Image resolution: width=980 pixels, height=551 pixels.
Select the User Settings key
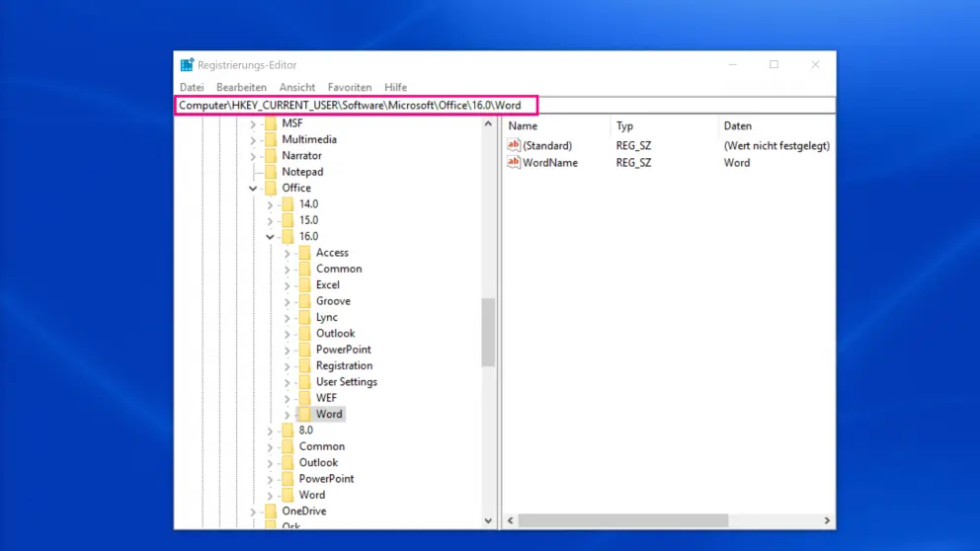coord(346,382)
